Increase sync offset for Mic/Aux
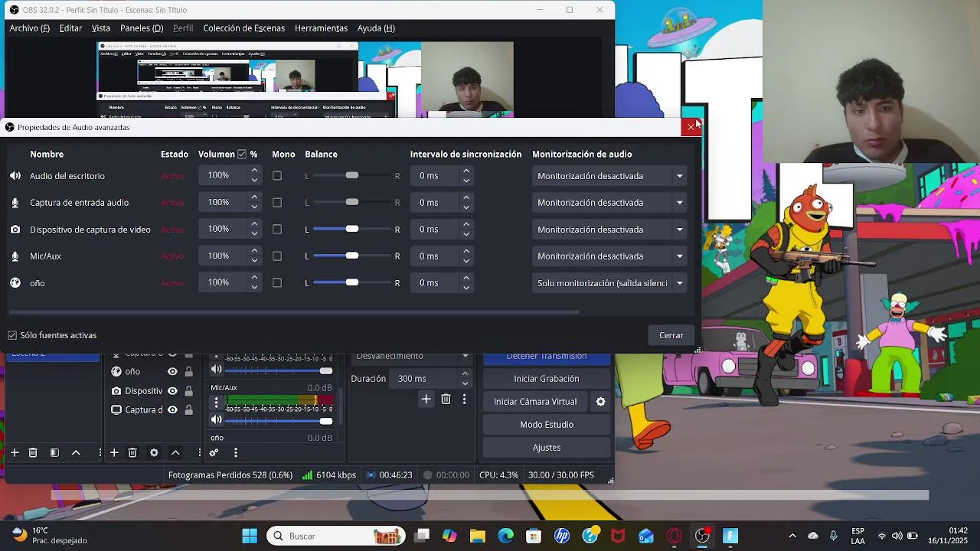The width and height of the screenshot is (980, 551). click(465, 252)
